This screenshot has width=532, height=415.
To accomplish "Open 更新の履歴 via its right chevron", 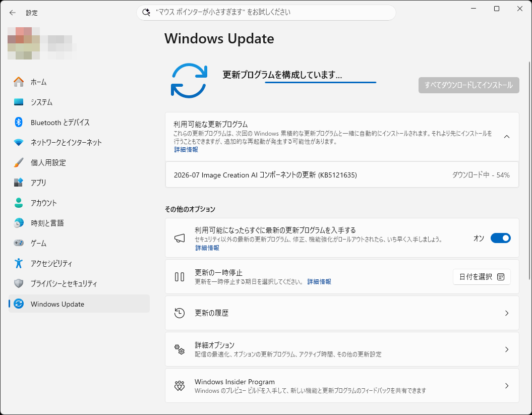I will (507, 313).
